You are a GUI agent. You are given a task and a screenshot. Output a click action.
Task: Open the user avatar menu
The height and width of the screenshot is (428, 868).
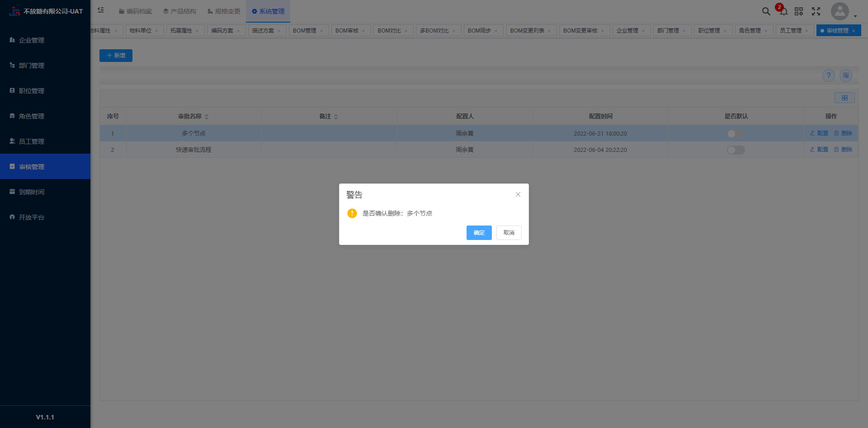840,11
